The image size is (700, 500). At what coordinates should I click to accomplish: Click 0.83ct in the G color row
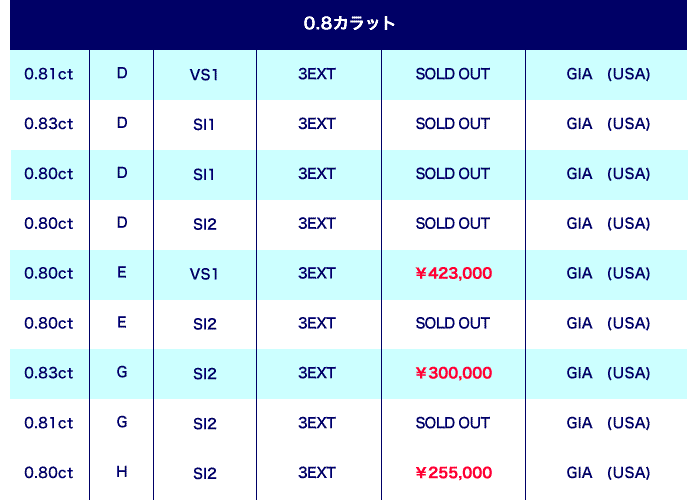(x=49, y=373)
